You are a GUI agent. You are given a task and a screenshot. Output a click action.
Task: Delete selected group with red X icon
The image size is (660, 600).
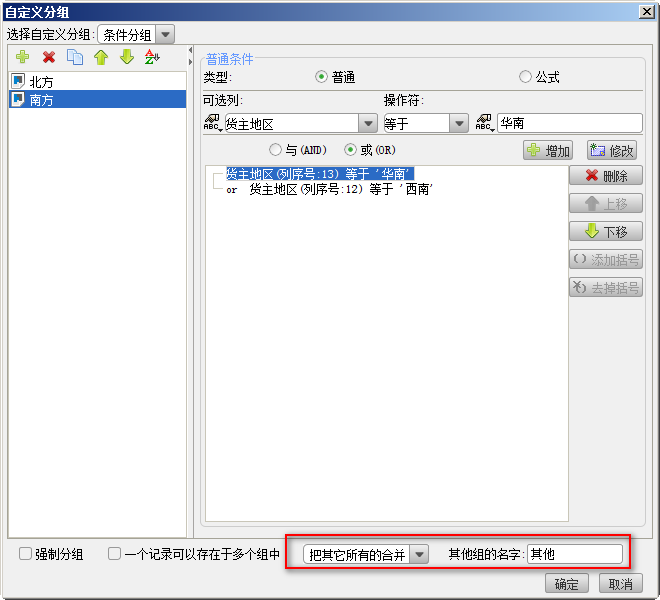pos(49,57)
